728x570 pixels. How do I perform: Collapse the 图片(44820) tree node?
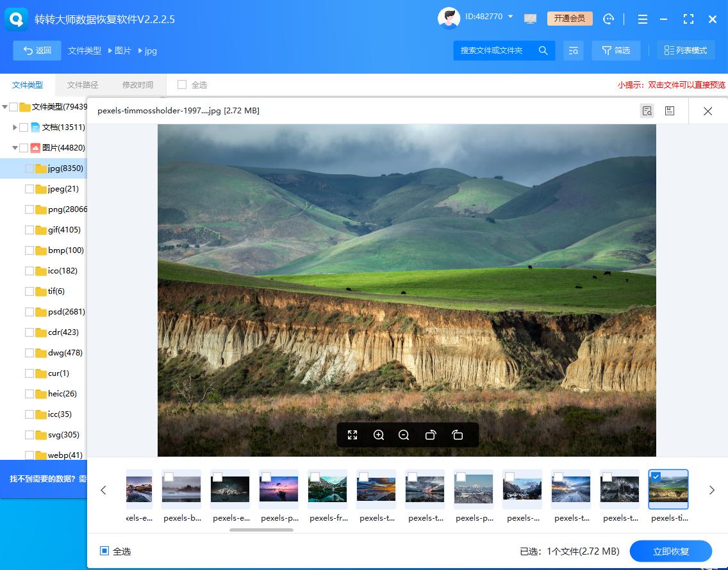[15, 147]
